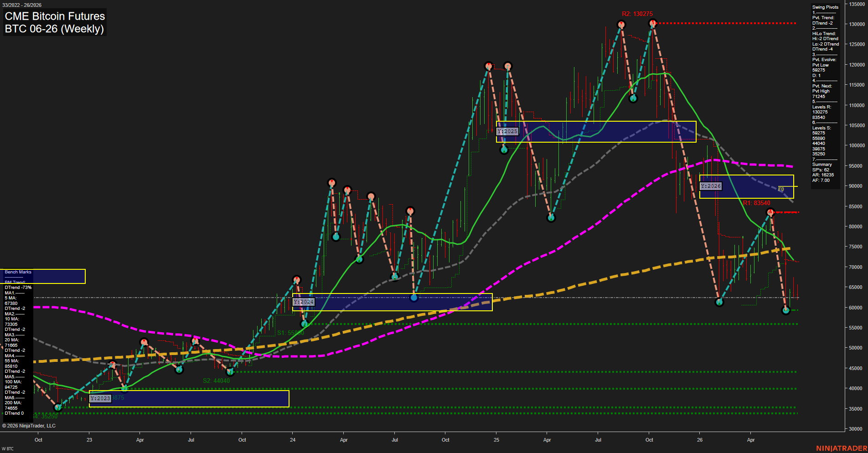Select the Y:2025 yearly box label
Screen dimensions: 868x453
tap(507, 131)
